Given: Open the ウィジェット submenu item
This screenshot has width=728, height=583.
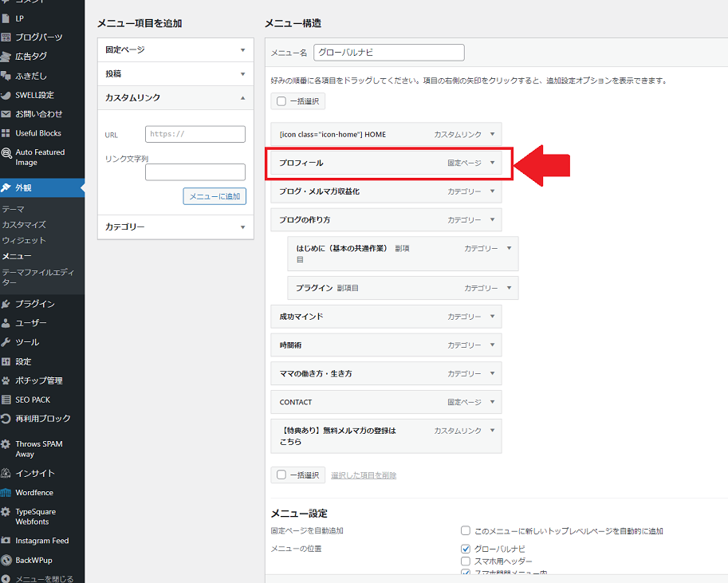Looking at the screenshot, I should [24, 241].
